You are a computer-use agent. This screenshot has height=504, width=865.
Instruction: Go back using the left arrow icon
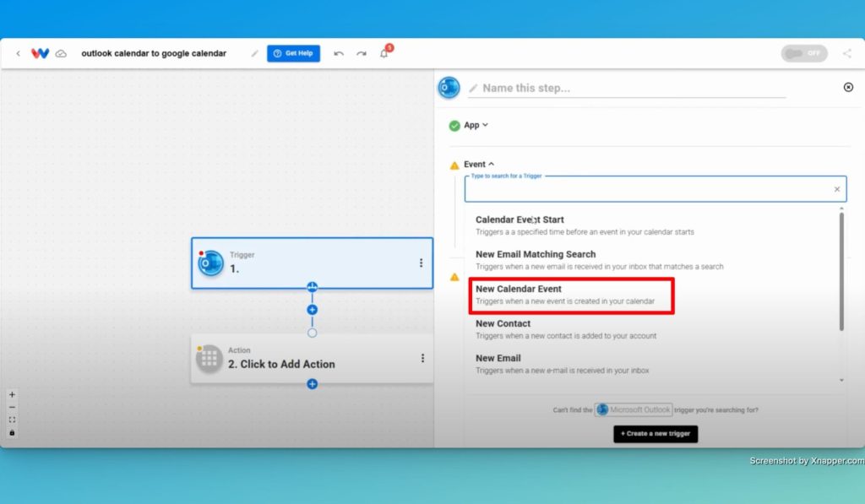pos(19,53)
